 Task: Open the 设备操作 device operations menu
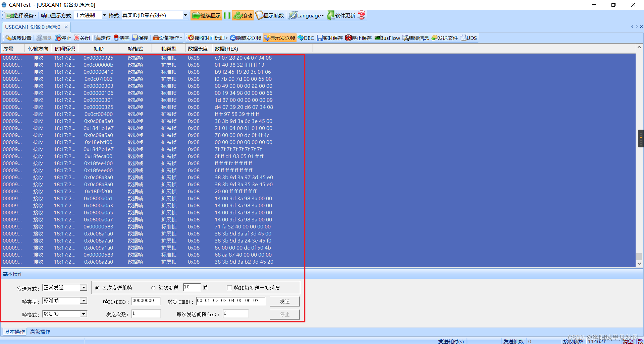(167, 38)
